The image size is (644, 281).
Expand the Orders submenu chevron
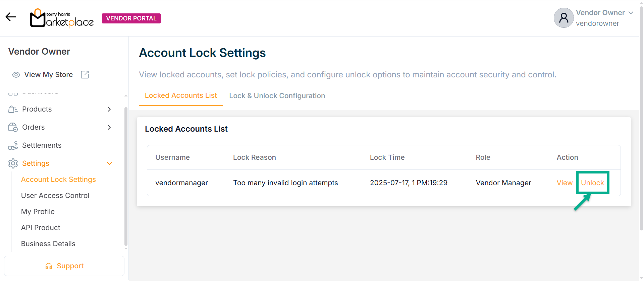pos(109,127)
